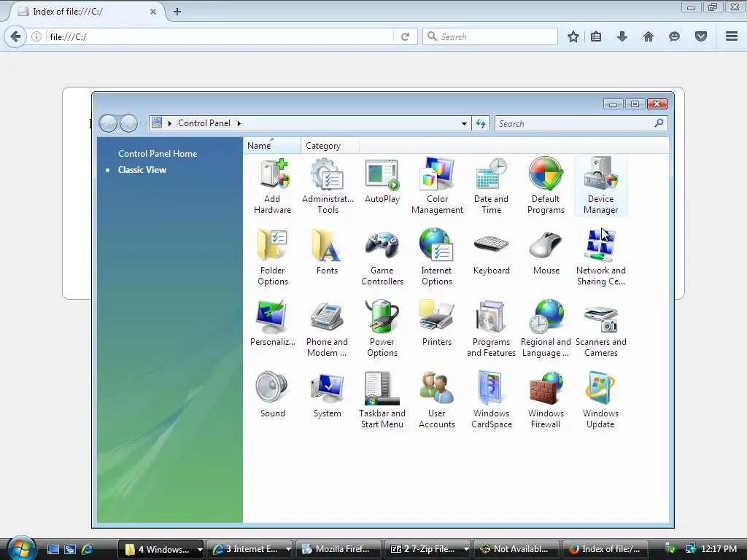Open the Printers icon
This screenshot has width=747, height=560.
[x=437, y=324]
